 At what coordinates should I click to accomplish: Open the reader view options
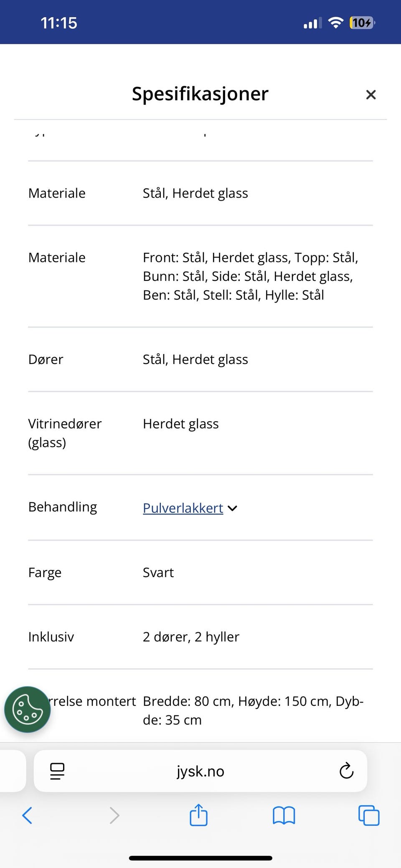tap(57, 771)
